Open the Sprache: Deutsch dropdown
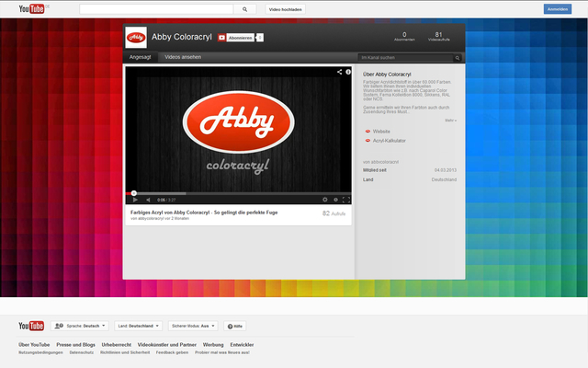 pos(80,326)
